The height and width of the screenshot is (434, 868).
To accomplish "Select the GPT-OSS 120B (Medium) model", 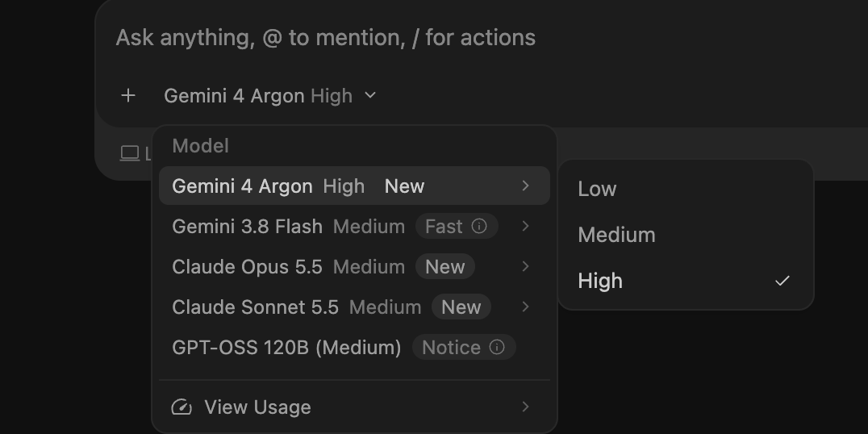I will coord(354,348).
